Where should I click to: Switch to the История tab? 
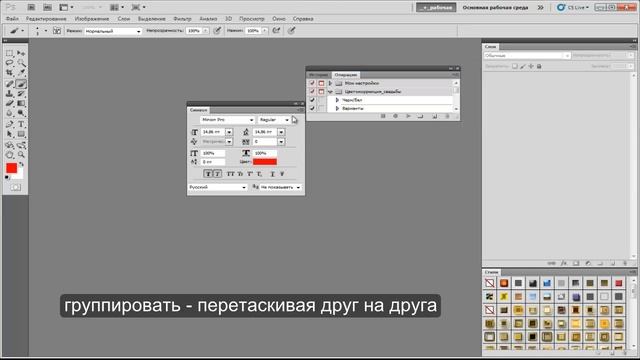[319, 75]
